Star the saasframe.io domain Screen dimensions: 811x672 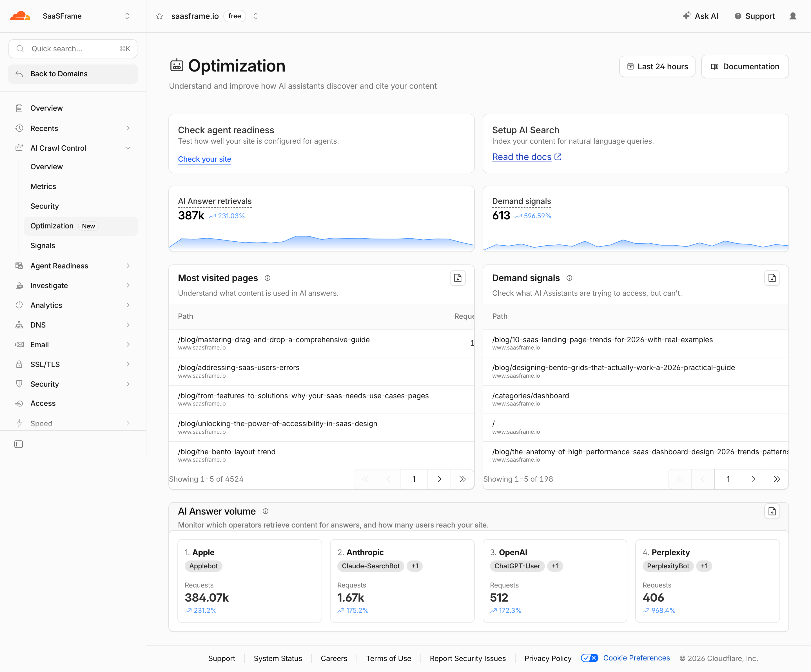click(x=159, y=16)
